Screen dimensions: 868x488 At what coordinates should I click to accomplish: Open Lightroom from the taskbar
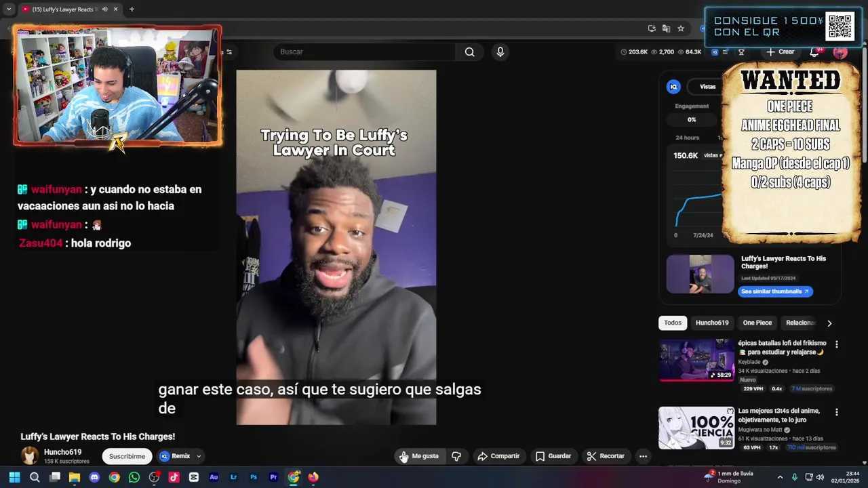(233, 477)
